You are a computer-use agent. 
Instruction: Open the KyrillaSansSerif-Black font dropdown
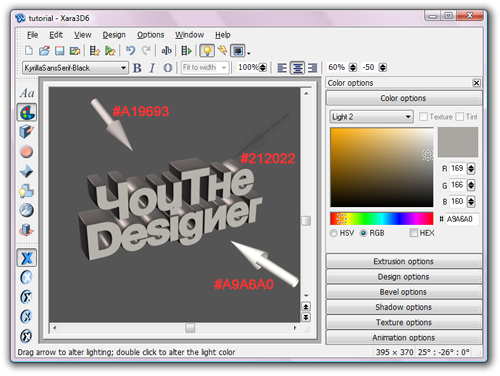(x=75, y=68)
